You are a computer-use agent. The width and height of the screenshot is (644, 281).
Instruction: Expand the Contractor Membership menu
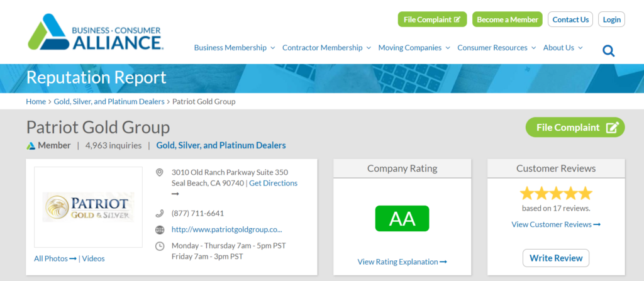(326, 48)
